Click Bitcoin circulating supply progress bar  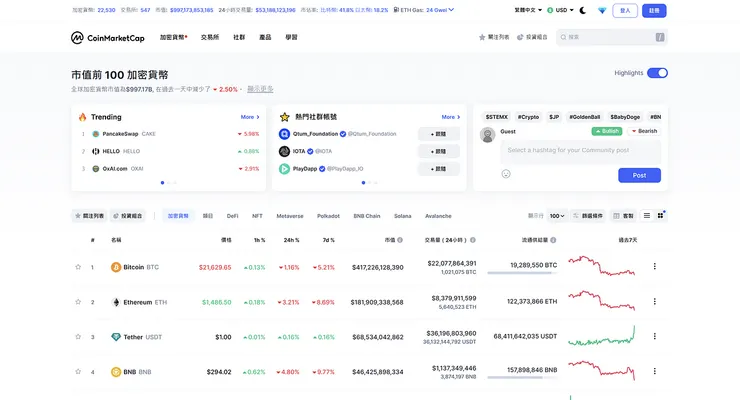pos(522,273)
